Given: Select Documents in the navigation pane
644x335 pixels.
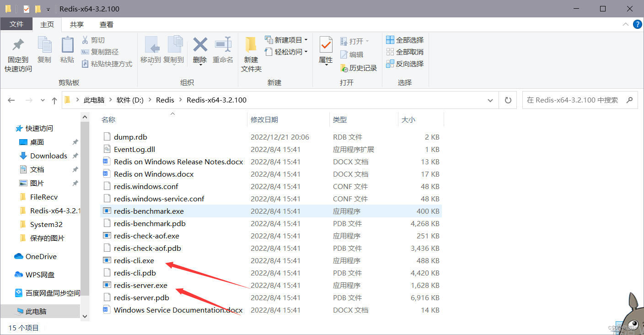Looking at the screenshot, I should point(37,169).
